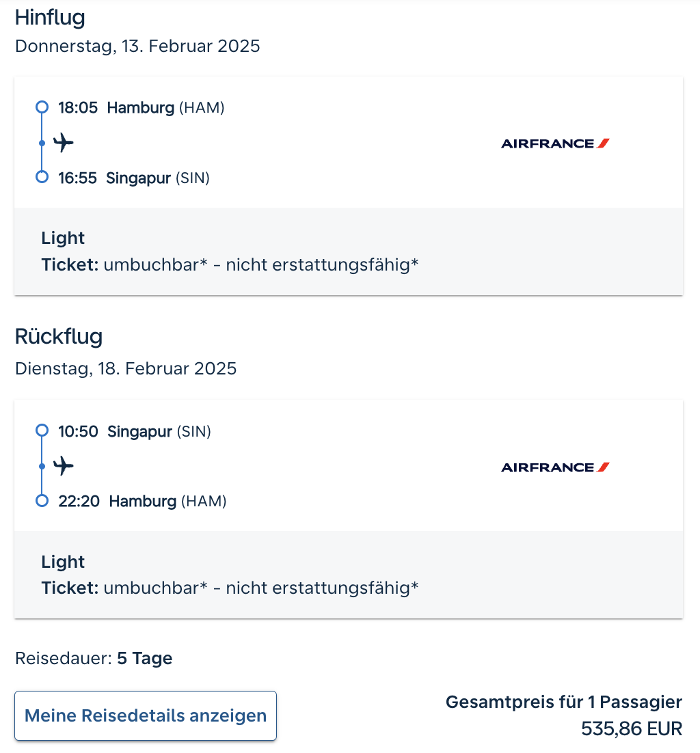This screenshot has height=753, width=700.
Task: Click the Hinflug heading
Action: [50, 18]
